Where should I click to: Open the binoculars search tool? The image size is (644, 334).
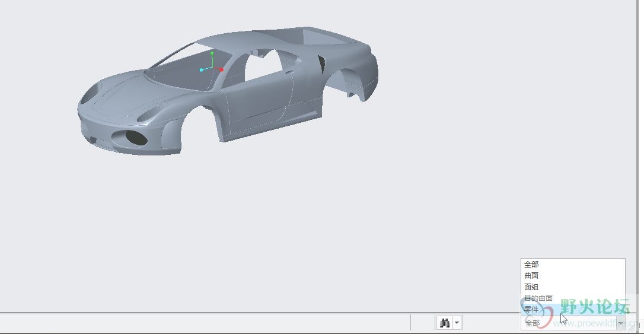[444, 323]
